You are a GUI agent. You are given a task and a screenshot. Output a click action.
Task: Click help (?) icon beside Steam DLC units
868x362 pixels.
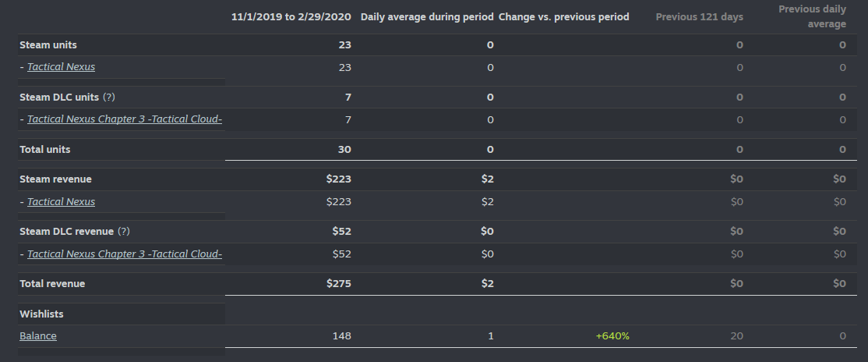tap(109, 97)
